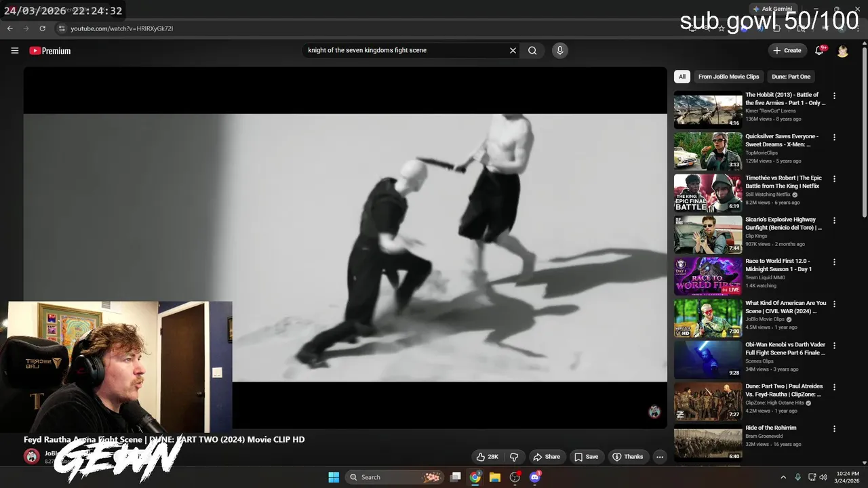Go to the YouTube Premium home logo
This screenshot has height=488, width=868.
point(50,51)
